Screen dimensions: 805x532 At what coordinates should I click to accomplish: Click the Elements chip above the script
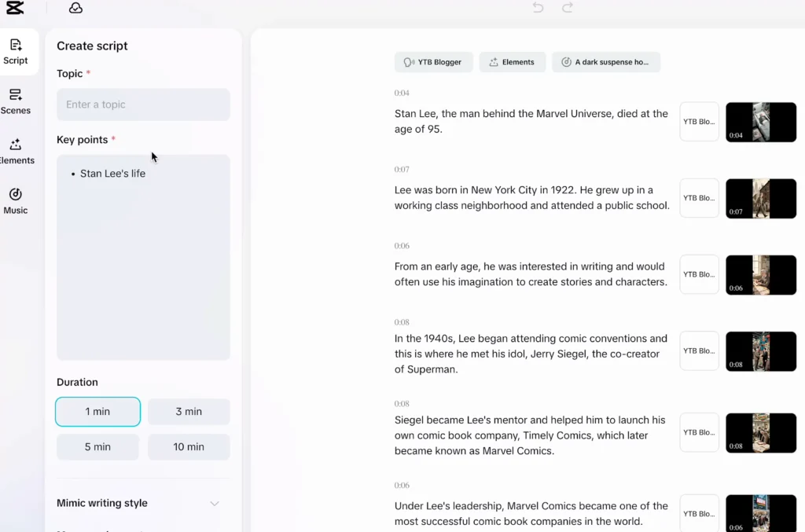click(x=513, y=62)
